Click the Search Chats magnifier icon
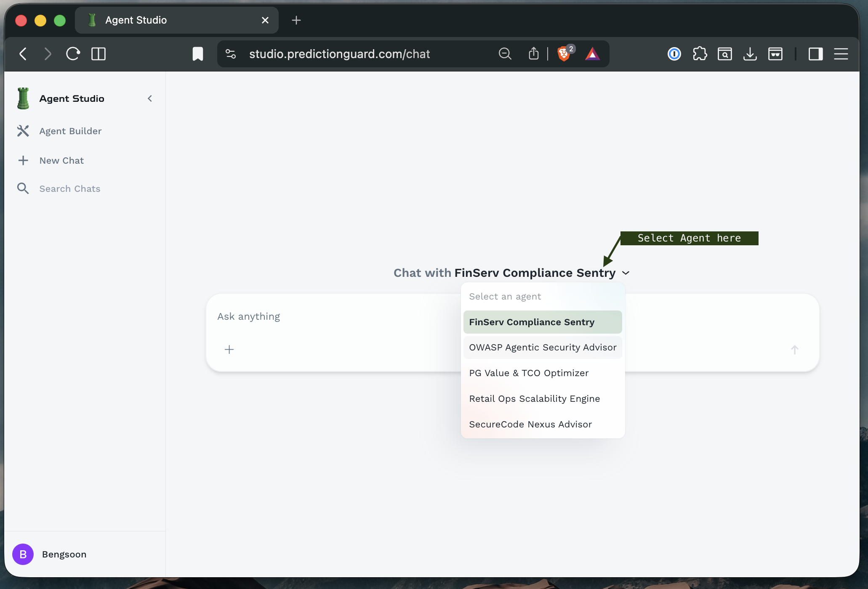 click(23, 188)
